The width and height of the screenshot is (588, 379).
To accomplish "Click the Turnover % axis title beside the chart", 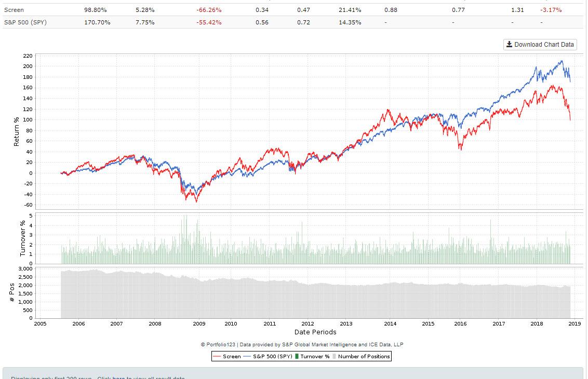I will [22, 238].
